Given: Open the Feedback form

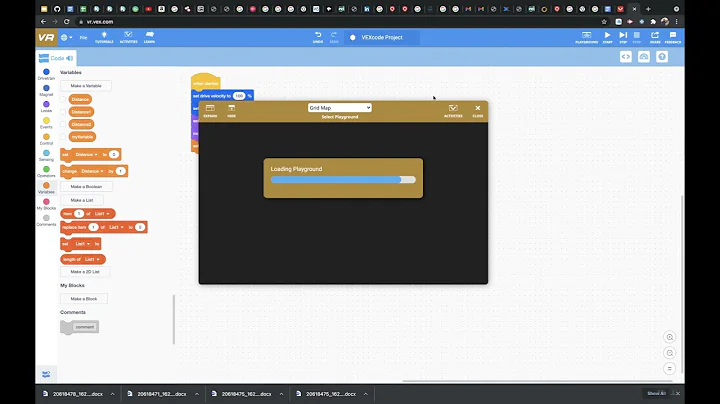Looking at the screenshot, I should pyautogui.click(x=673, y=37).
